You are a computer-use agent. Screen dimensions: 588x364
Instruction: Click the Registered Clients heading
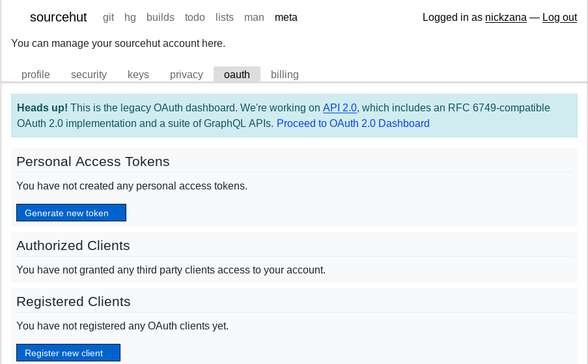click(x=74, y=301)
